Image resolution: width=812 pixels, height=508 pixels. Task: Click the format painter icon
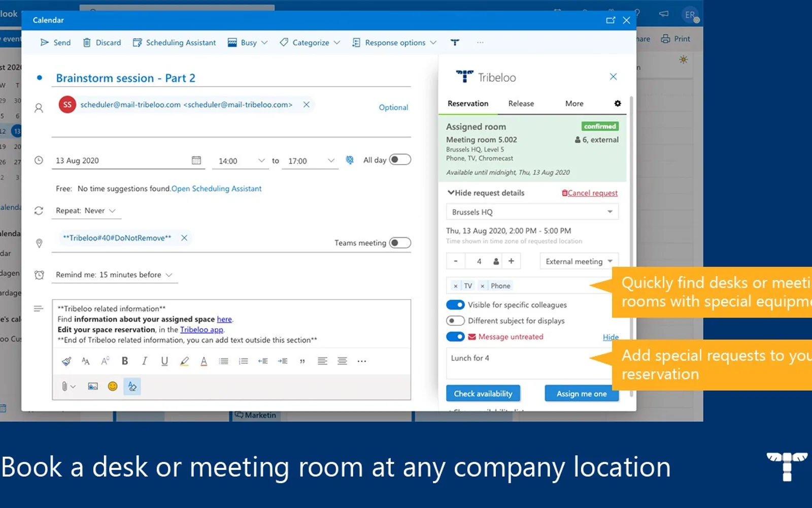point(66,361)
